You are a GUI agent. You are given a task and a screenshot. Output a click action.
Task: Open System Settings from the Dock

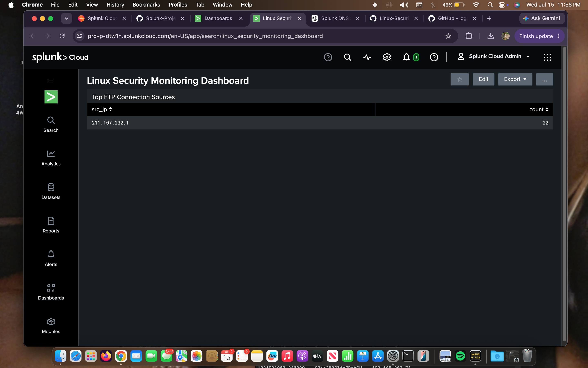(393, 356)
